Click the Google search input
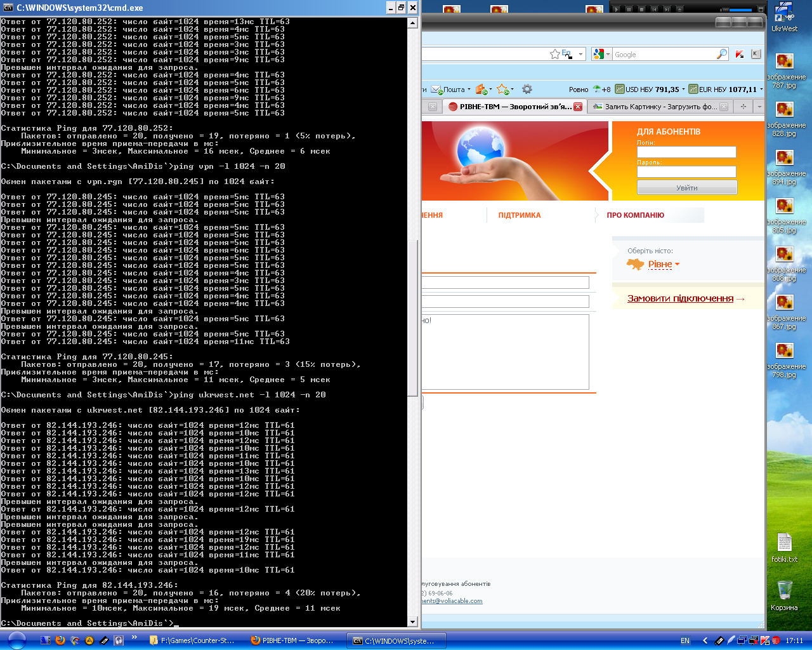 tap(664, 54)
